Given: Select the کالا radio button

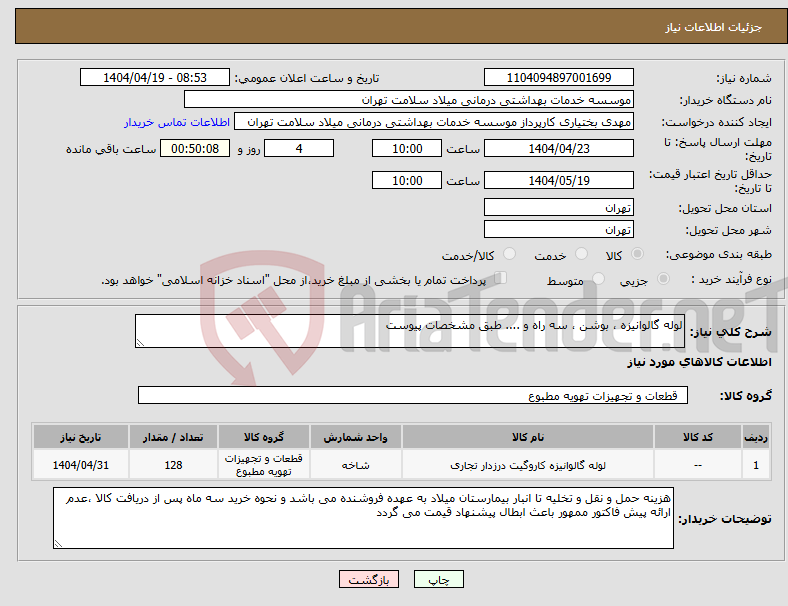Looking at the screenshot, I should (x=637, y=254).
